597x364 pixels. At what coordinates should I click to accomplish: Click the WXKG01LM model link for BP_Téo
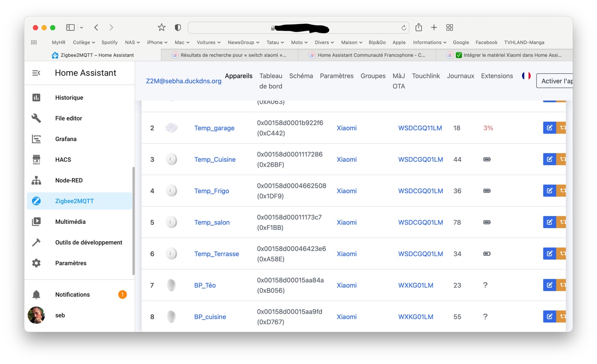[x=416, y=285]
